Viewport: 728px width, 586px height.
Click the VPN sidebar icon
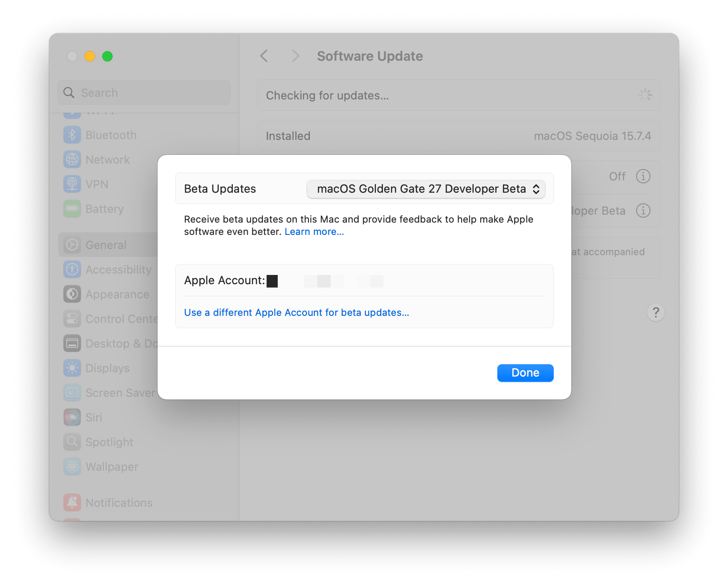click(72, 184)
